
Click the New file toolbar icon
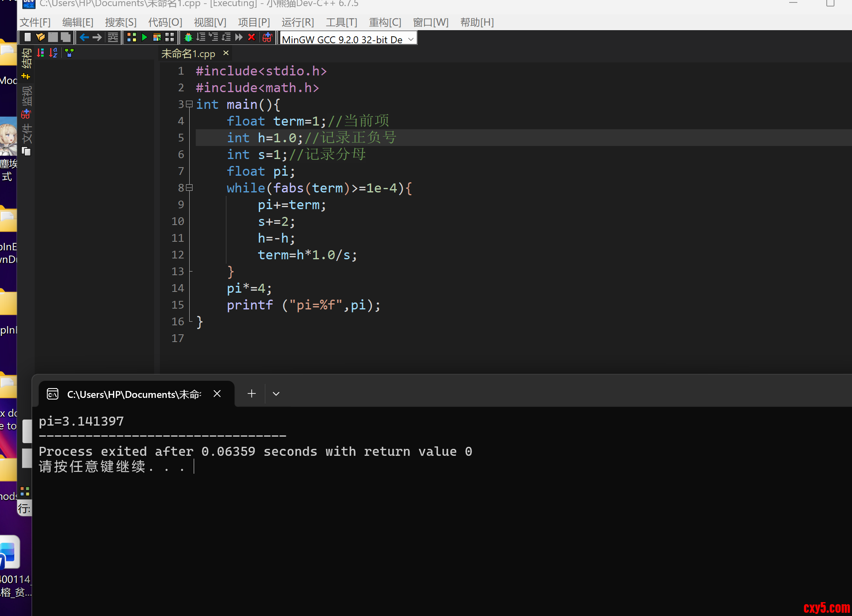click(x=27, y=38)
